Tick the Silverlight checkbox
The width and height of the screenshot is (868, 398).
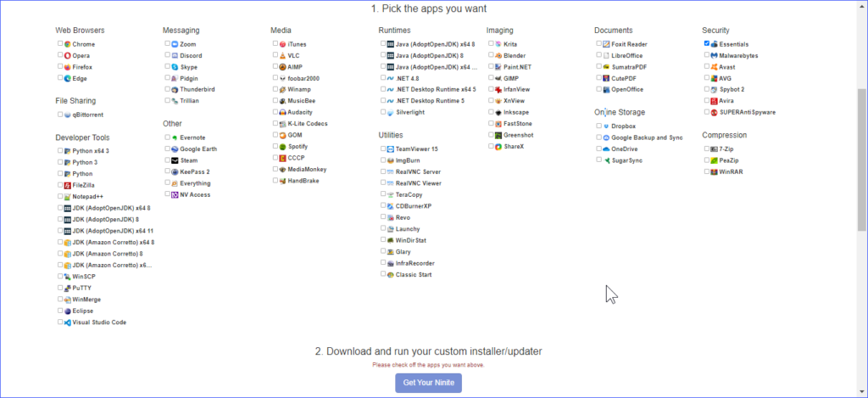coord(383,111)
